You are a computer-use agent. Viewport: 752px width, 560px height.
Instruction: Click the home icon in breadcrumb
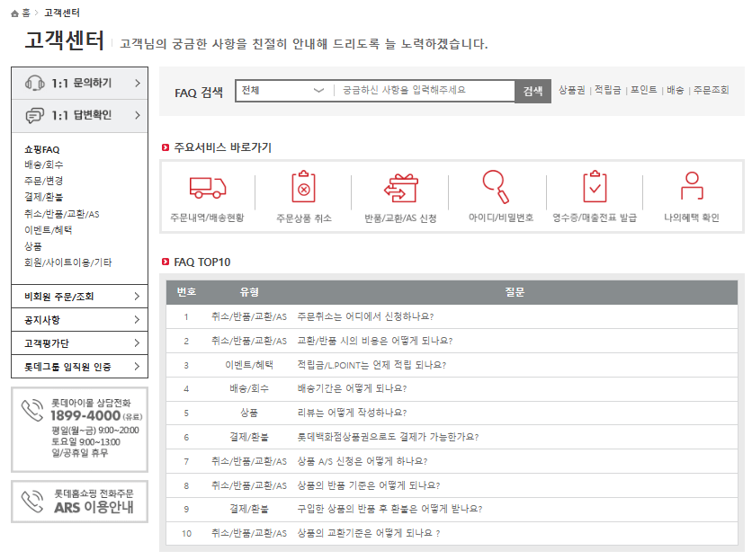(x=14, y=13)
